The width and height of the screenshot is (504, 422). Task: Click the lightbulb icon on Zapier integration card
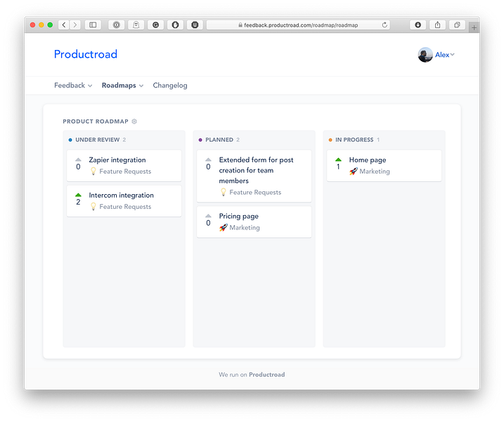[93, 171]
